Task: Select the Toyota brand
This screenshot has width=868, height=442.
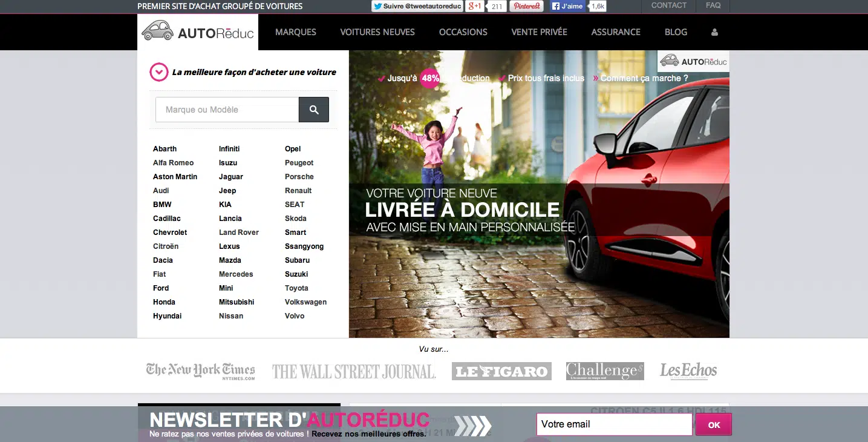Action: 296,288
